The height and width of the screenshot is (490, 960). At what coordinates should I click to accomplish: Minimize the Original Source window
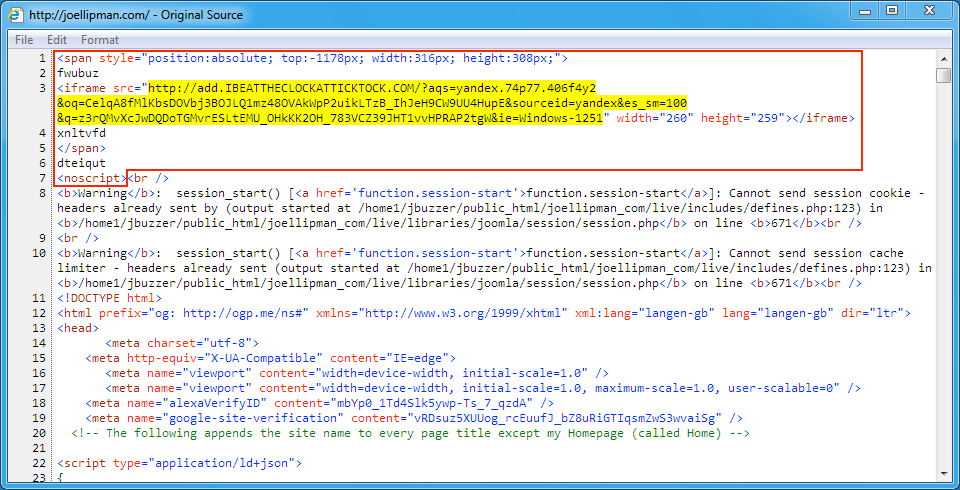point(865,10)
